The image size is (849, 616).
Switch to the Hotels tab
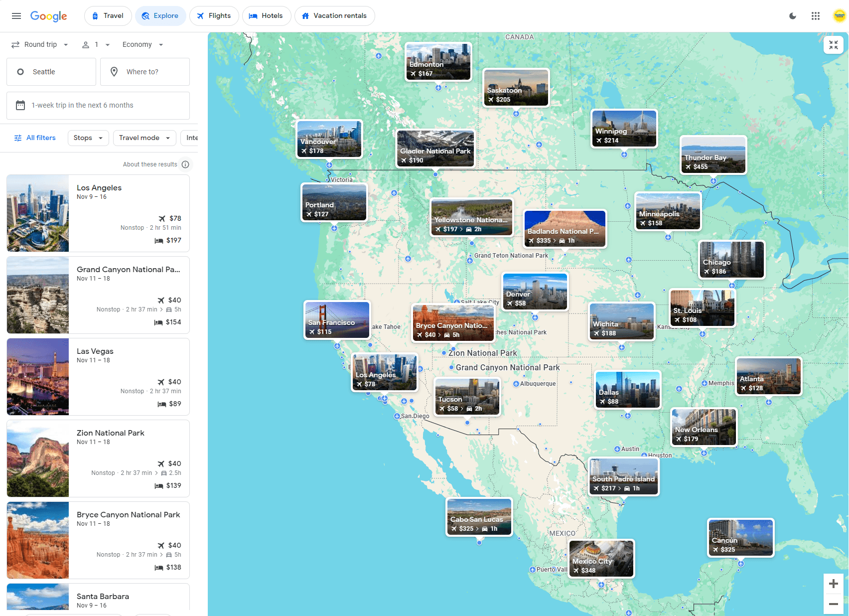coord(267,15)
